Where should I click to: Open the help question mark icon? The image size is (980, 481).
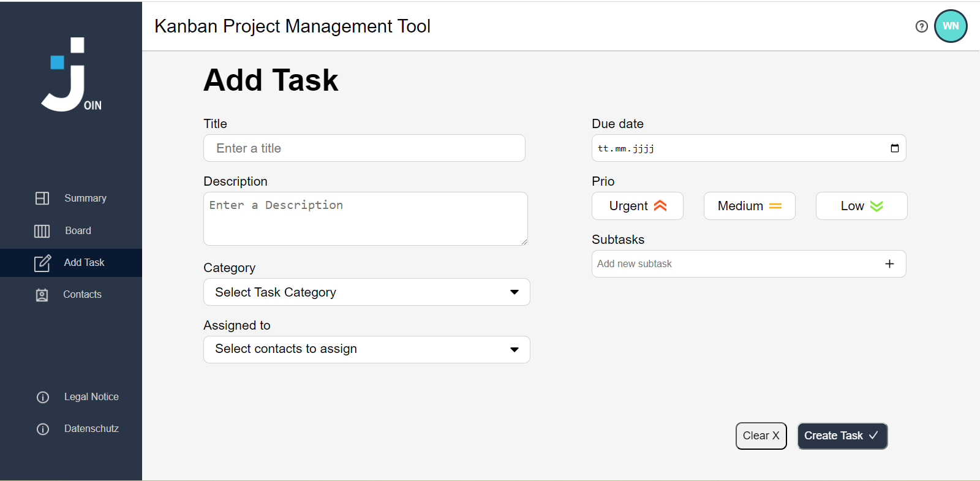point(921,26)
